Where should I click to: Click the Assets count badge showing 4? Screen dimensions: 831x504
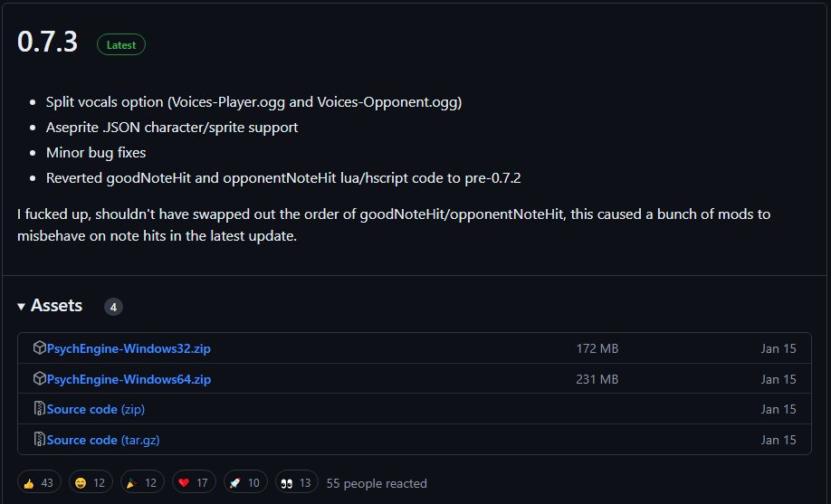(x=113, y=307)
